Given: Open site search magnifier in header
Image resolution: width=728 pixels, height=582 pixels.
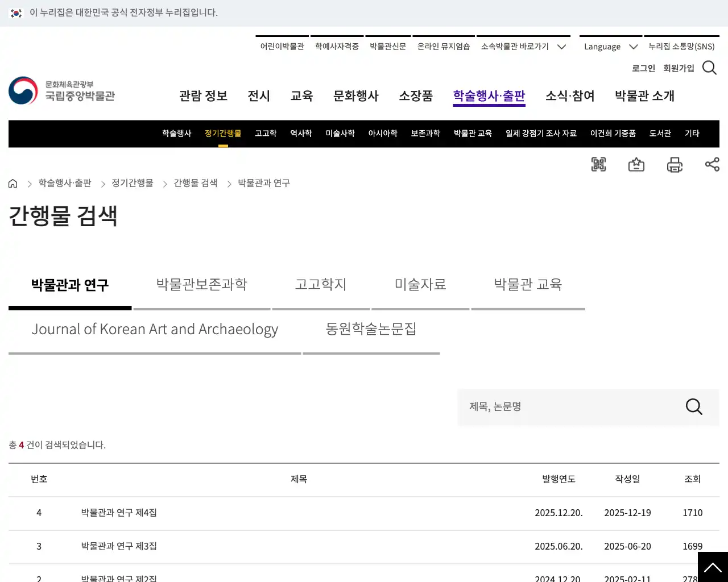Looking at the screenshot, I should (x=709, y=68).
